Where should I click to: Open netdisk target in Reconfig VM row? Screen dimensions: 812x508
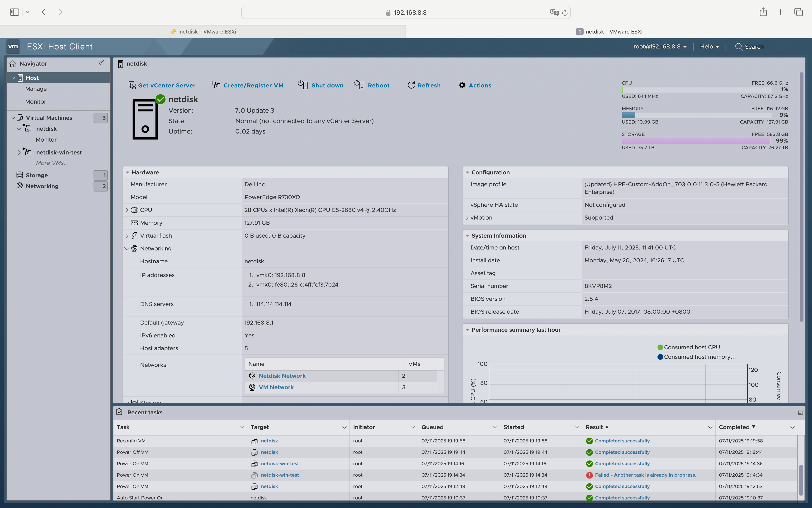click(269, 441)
